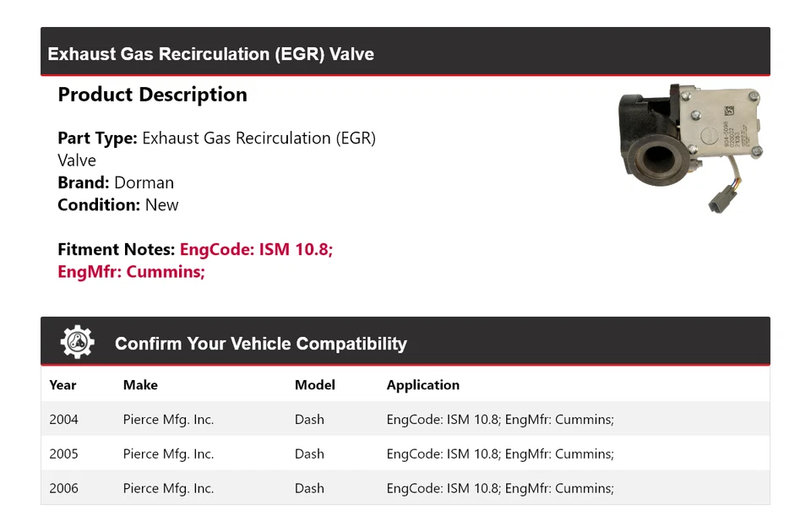
Task: Click the gear compatibility icon
Action: click(78, 342)
